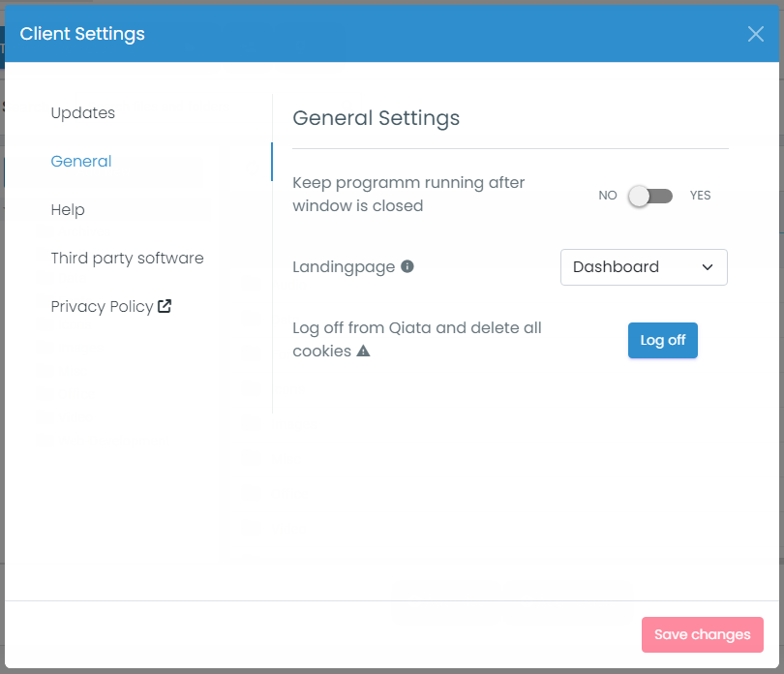Save the changed settings
Image resolution: width=784 pixels, height=674 pixels.
[x=702, y=634]
